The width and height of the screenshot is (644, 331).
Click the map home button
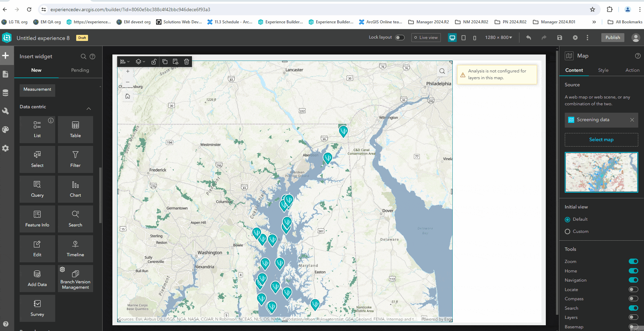click(x=128, y=96)
